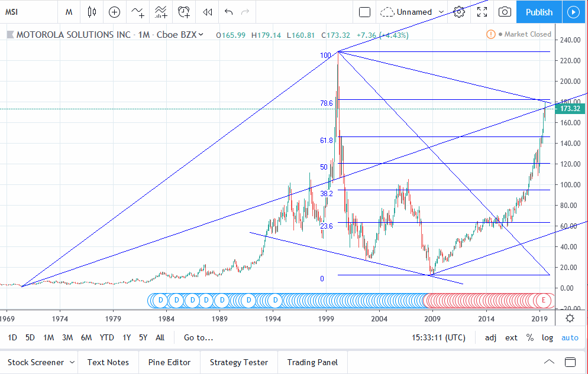Screen dimensions: 588x374
Task: Open the Stock Screener dropdown arrow
Action: coord(72,362)
